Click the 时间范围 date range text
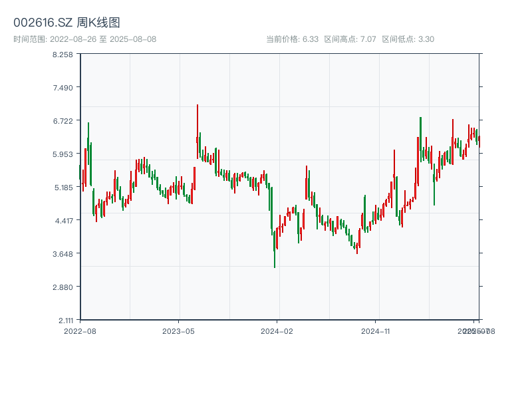The image size is (532, 399). (84, 39)
